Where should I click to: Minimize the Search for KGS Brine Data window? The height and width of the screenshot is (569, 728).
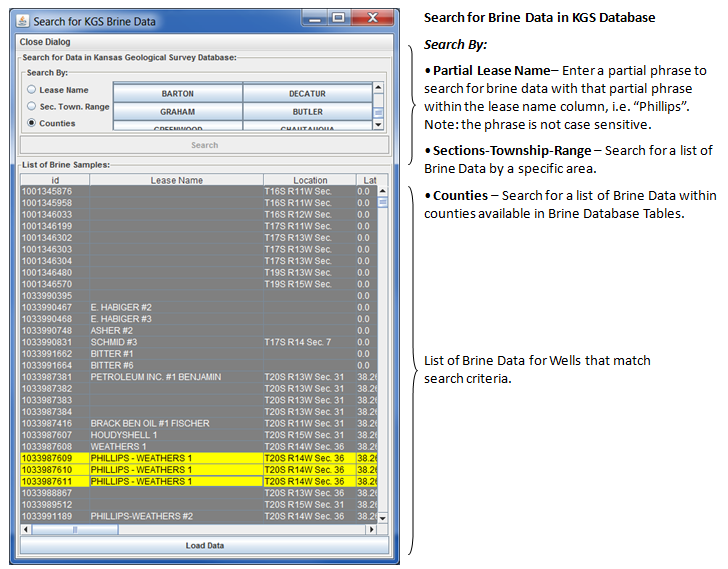pyautogui.click(x=315, y=18)
